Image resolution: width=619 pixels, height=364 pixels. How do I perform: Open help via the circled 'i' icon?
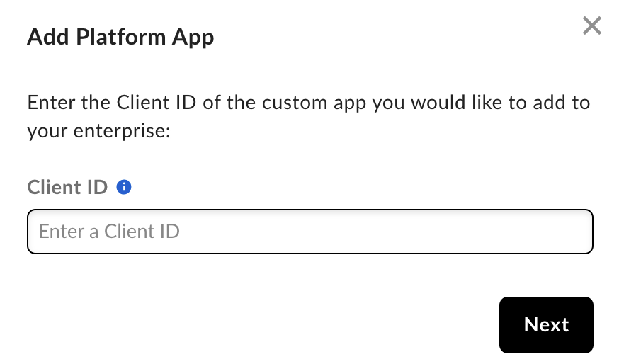click(x=124, y=188)
